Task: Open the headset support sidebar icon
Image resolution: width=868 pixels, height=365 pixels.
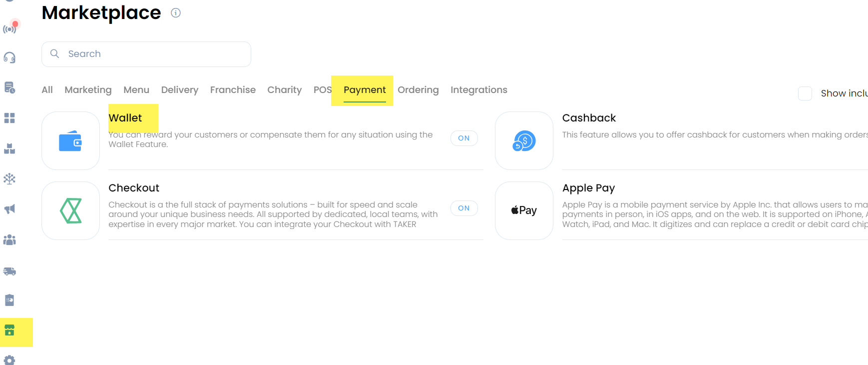Action: (x=9, y=57)
